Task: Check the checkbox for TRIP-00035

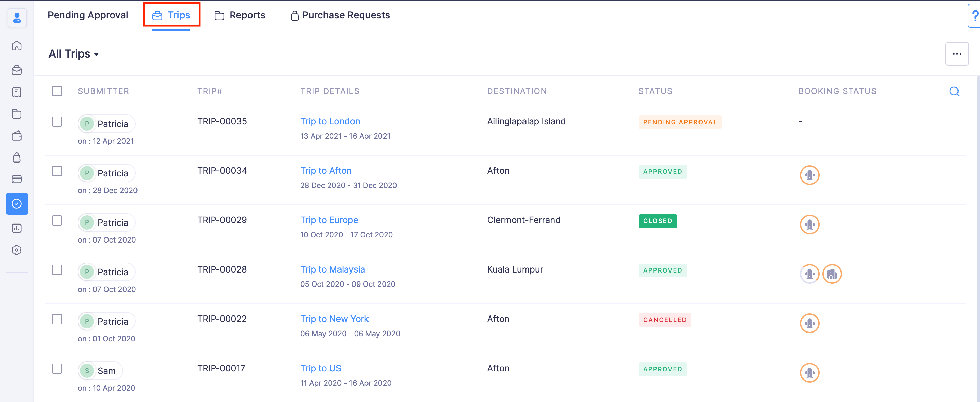Action: 57,122
